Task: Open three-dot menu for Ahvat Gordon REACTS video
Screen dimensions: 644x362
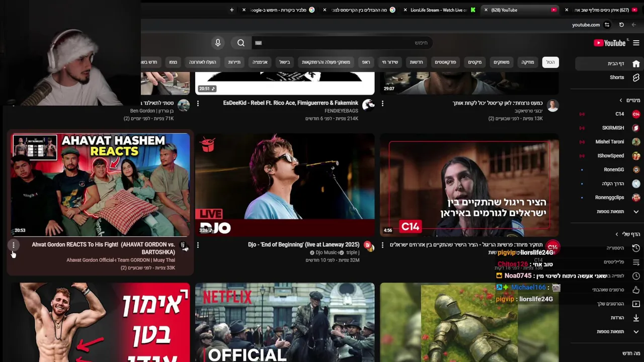Action: pos(14,245)
